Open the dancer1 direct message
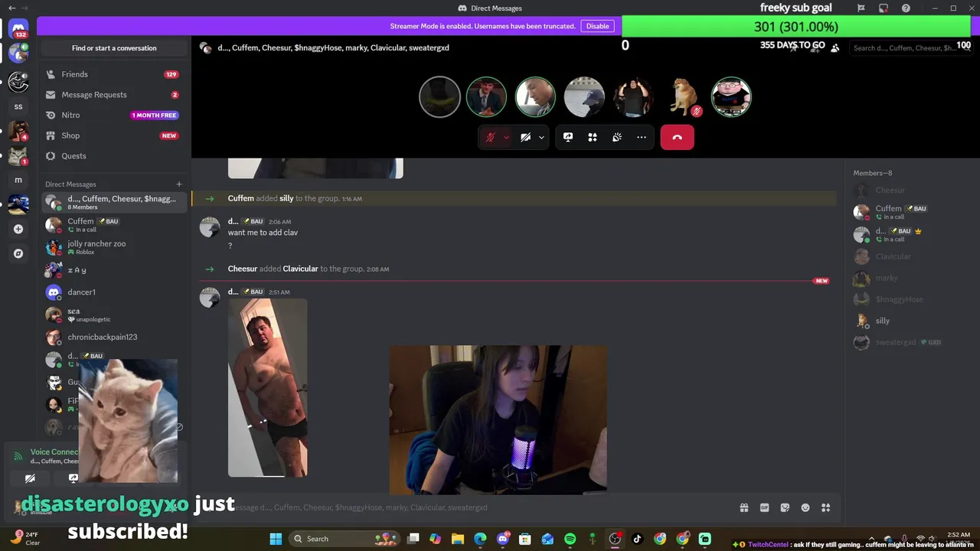This screenshot has width=980, height=551. click(x=113, y=292)
